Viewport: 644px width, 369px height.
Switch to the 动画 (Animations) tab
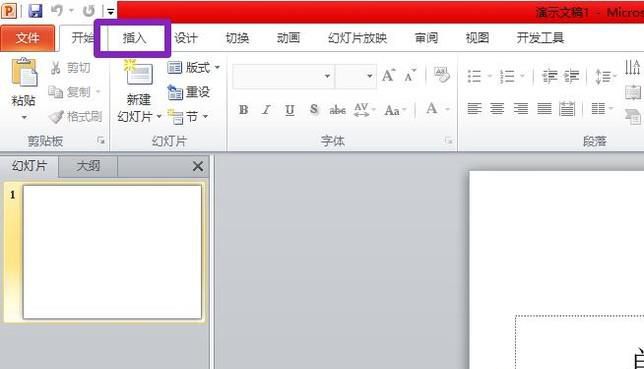point(288,38)
